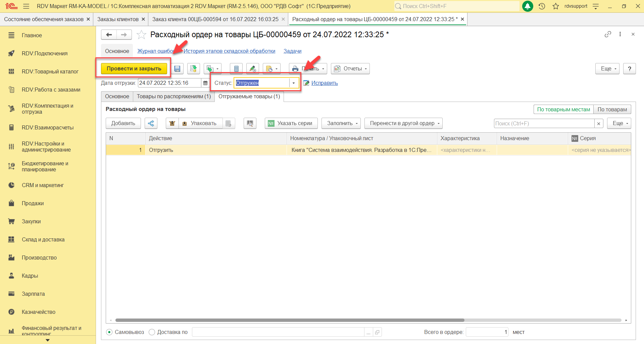Click the Добавить button
Screen dimensions: 644x344
click(x=123, y=123)
